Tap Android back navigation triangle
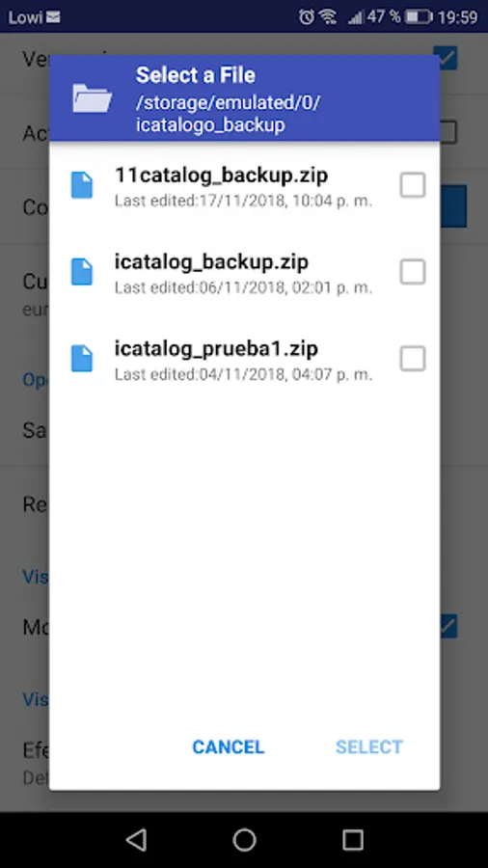The width and height of the screenshot is (488, 868). point(136,840)
